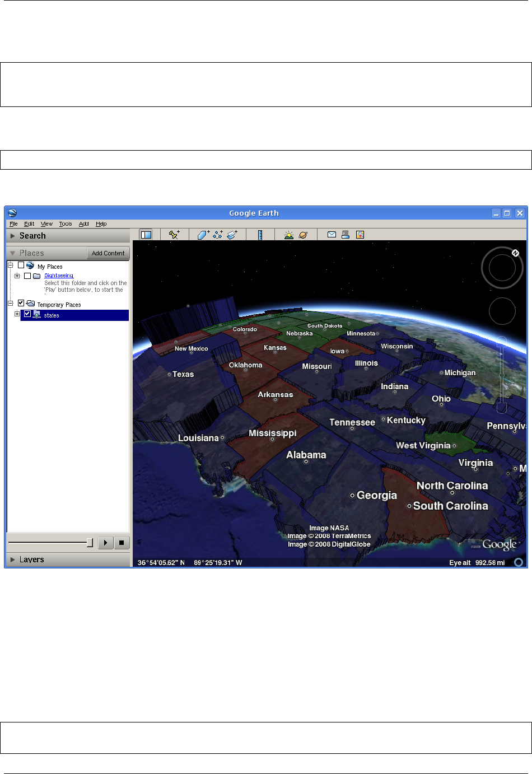Click the Texas label on the map
Viewport: 532px width, 774px height.
pyautogui.click(x=183, y=374)
